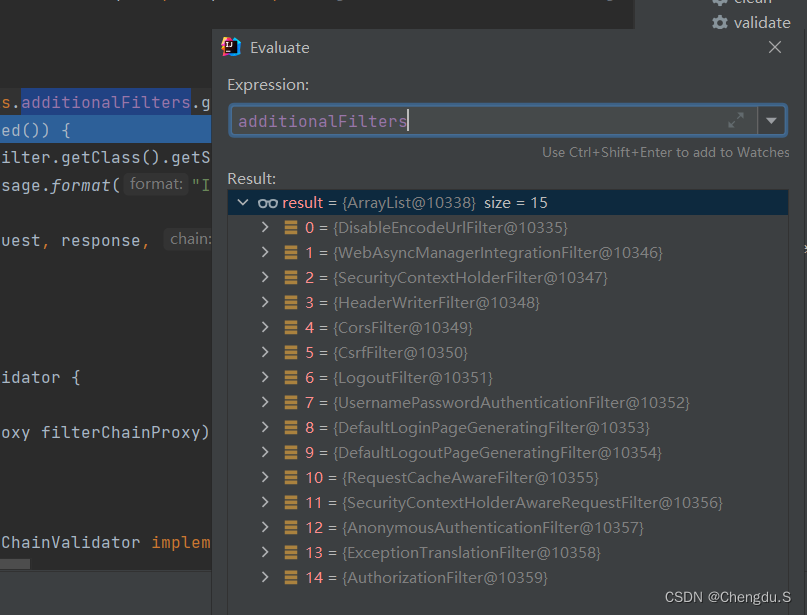Click additionalFilters in the code editor
The image size is (807, 615).
coord(106,102)
